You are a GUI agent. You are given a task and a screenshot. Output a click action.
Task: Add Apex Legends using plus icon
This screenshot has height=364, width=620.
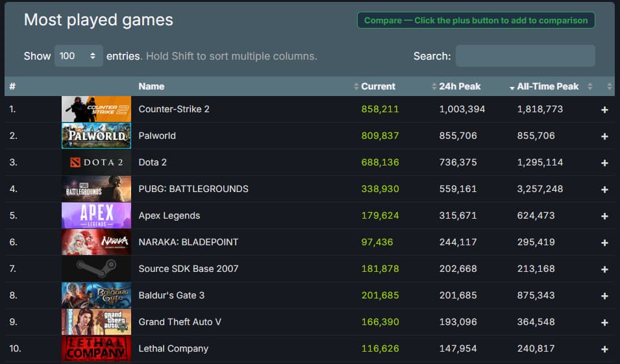pyautogui.click(x=604, y=216)
